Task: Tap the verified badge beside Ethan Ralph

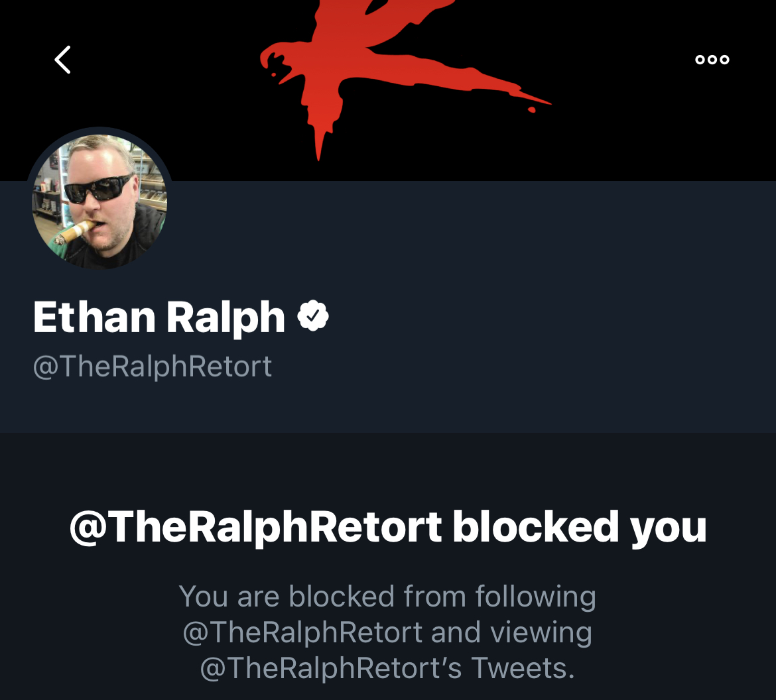Action: [x=313, y=316]
